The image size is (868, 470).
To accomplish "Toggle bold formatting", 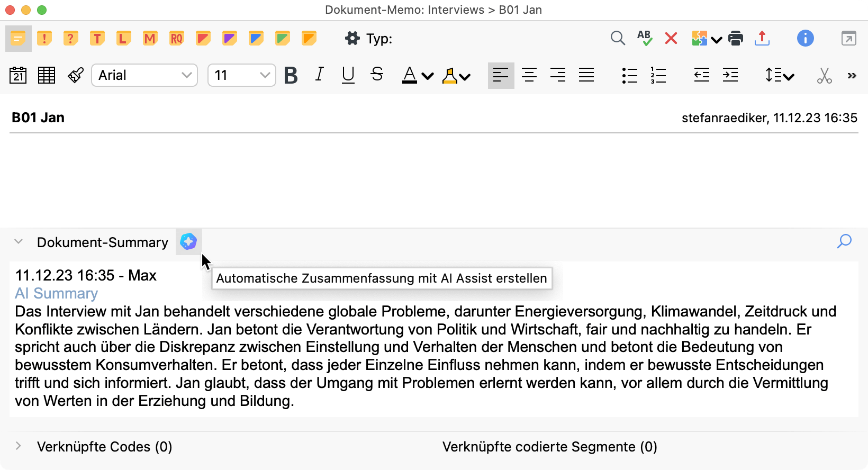I will (x=291, y=76).
